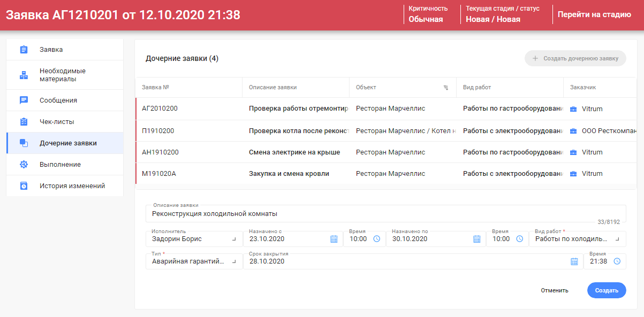This screenshot has height=317, width=644.
Task: Click briefcase icon in АН1910200 row
Action: tap(573, 152)
